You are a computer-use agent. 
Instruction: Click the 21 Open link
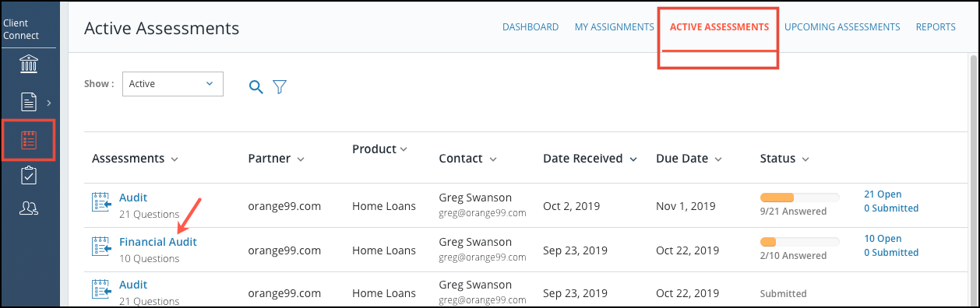coord(883,194)
